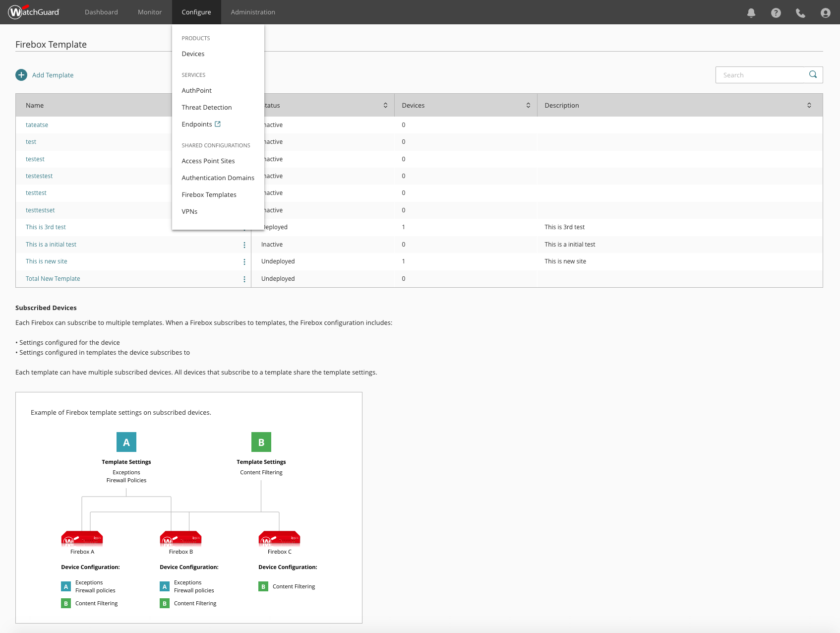
Task: Open the user account profile icon
Action: coord(825,13)
